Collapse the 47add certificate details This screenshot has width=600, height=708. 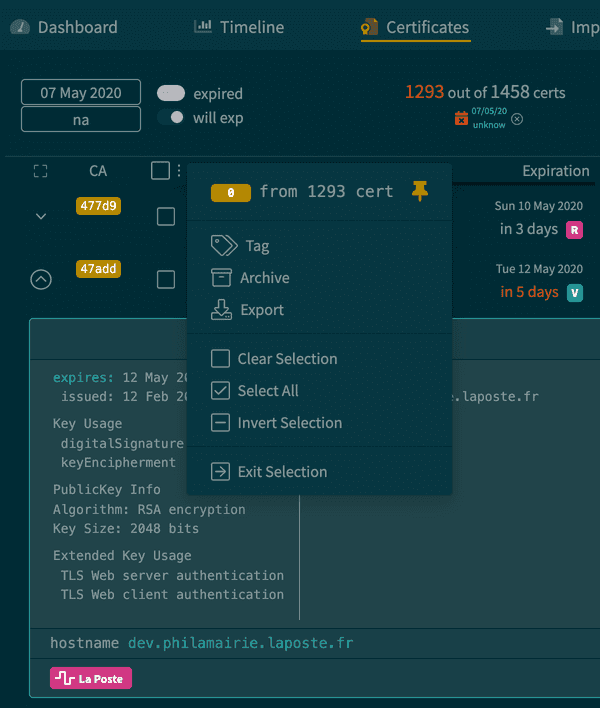click(x=41, y=280)
